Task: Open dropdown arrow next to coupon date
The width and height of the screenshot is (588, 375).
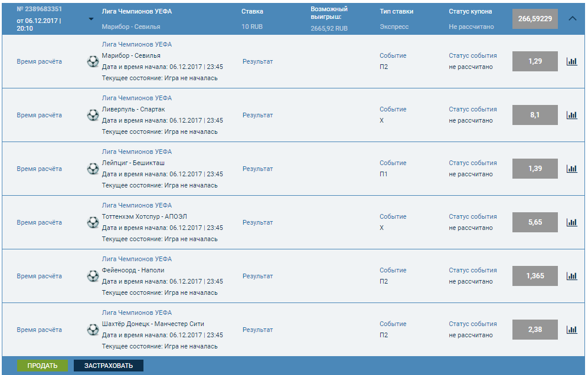Action: 91,19
